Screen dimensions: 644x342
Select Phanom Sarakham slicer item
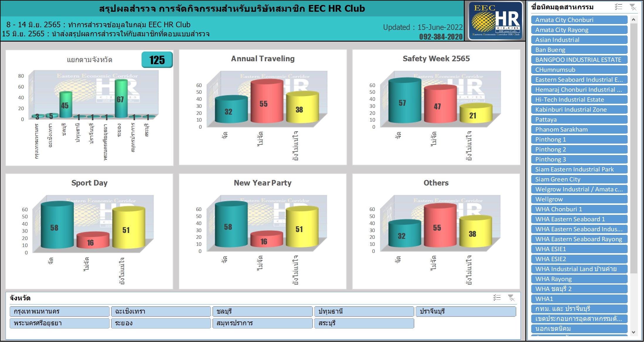coord(579,130)
